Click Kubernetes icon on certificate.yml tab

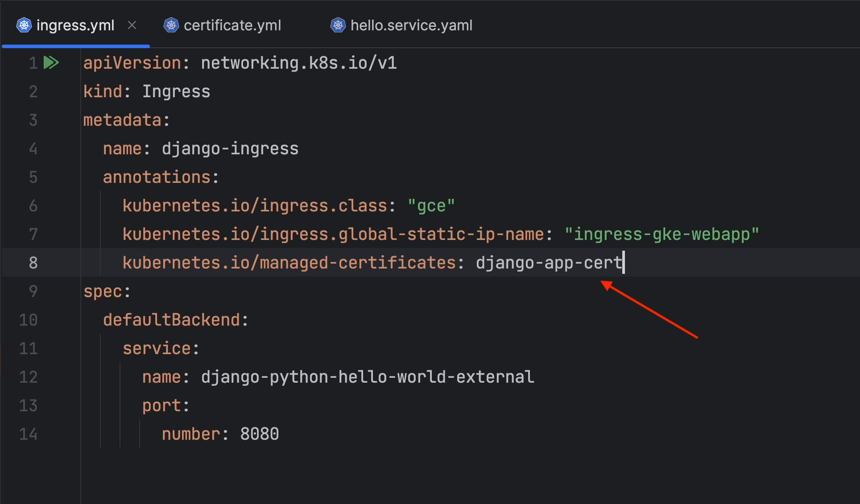(x=171, y=25)
